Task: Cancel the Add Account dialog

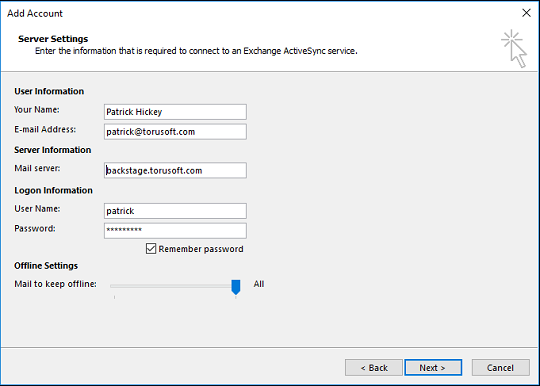Action: [x=500, y=368]
